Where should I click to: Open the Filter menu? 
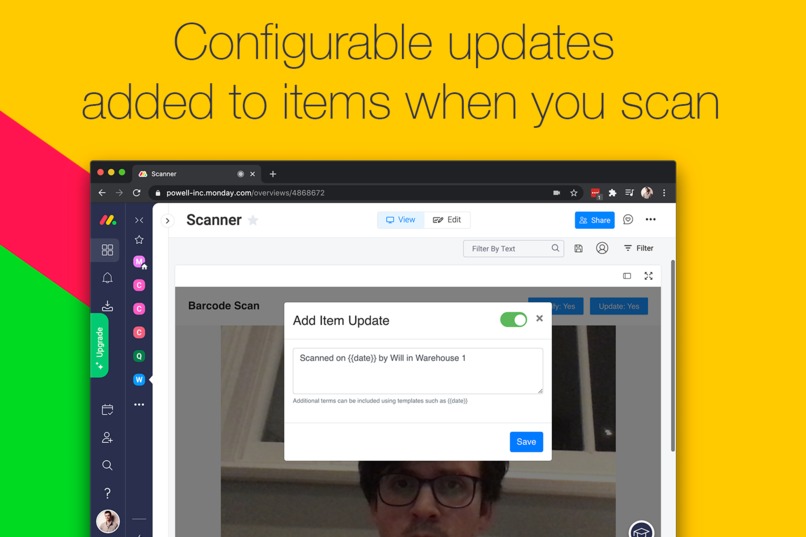[x=638, y=248]
